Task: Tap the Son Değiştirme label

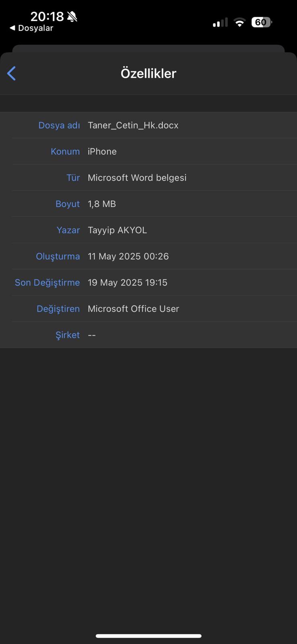Action: point(47,282)
